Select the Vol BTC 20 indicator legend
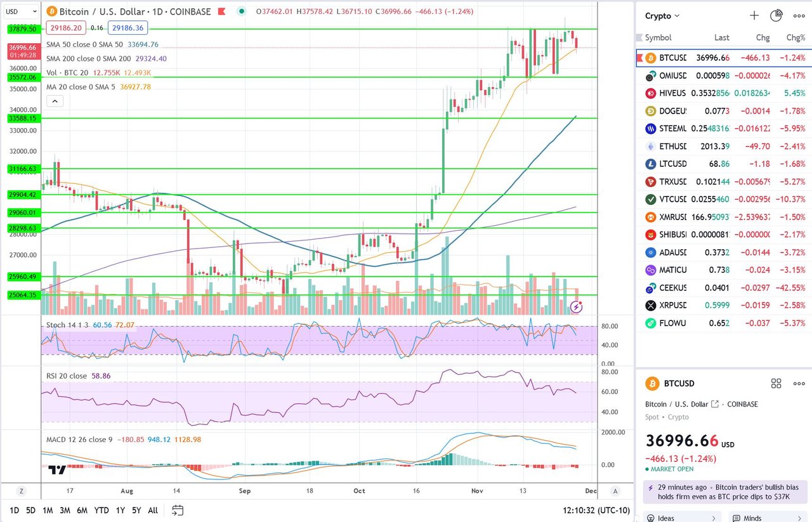 pos(98,73)
